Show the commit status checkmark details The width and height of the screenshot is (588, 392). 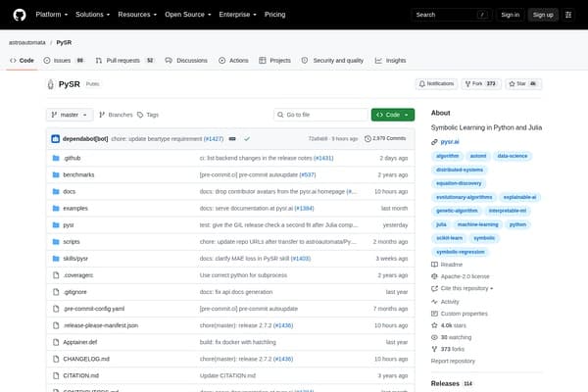(x=247, y=139)
